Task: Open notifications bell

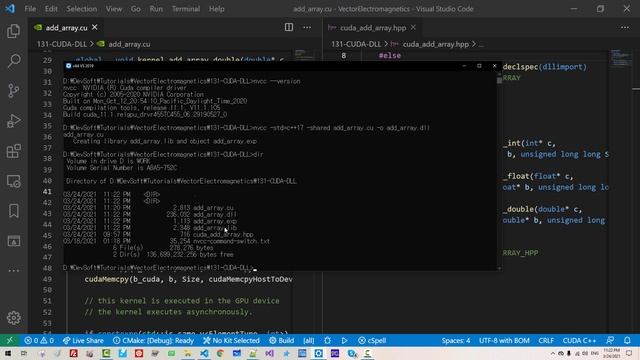Action: tap(627, 340)
